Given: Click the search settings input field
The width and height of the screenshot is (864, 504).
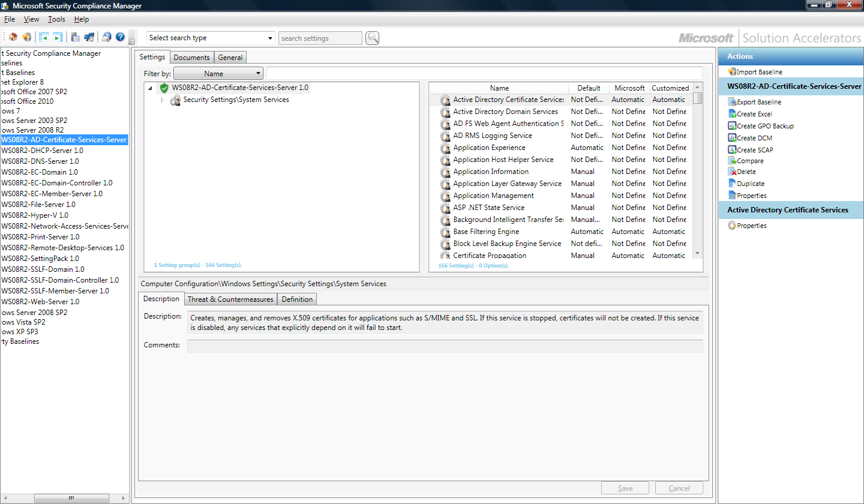Looking at the screenshot, I should tap(320, 38).
